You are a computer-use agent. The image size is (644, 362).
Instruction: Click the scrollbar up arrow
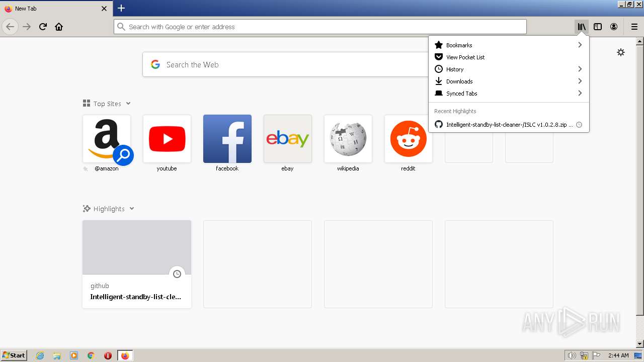[x=640, y=41]
